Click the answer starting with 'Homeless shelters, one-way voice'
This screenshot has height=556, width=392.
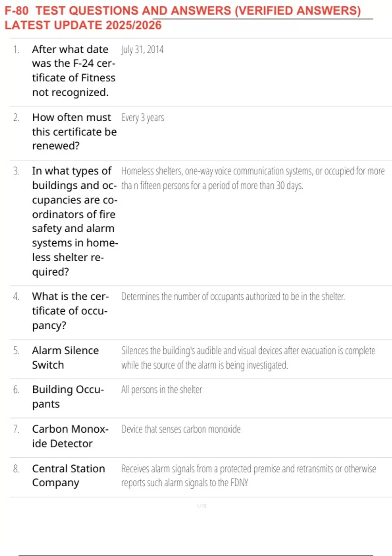[x=253, y=178]
